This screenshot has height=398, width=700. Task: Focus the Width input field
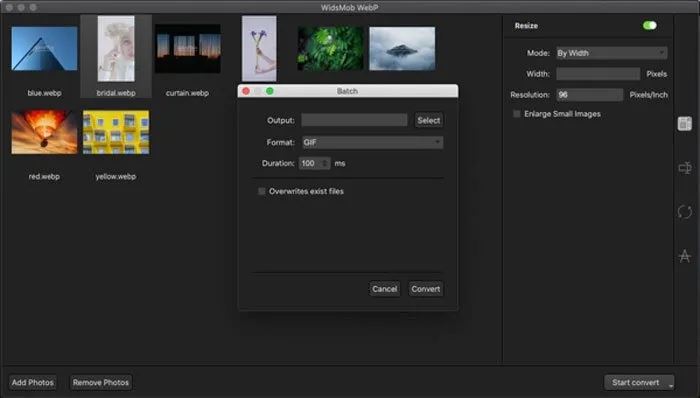click(598, 74)
